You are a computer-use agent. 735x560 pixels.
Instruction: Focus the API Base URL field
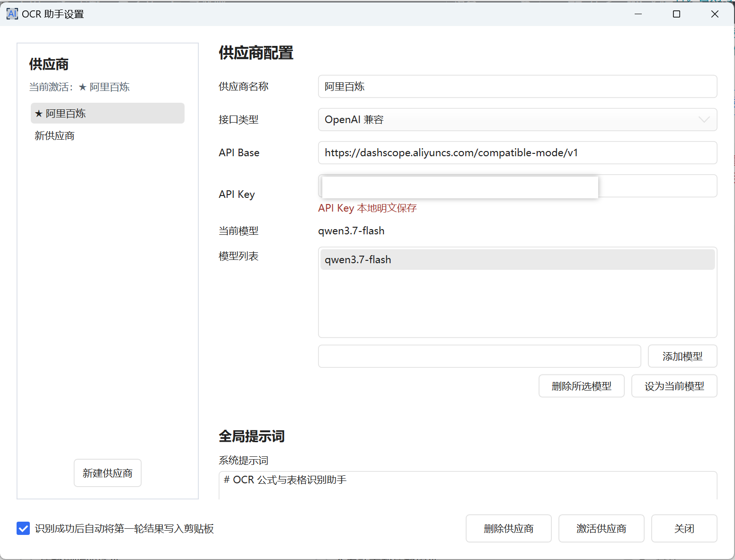[x=517, y=153]
